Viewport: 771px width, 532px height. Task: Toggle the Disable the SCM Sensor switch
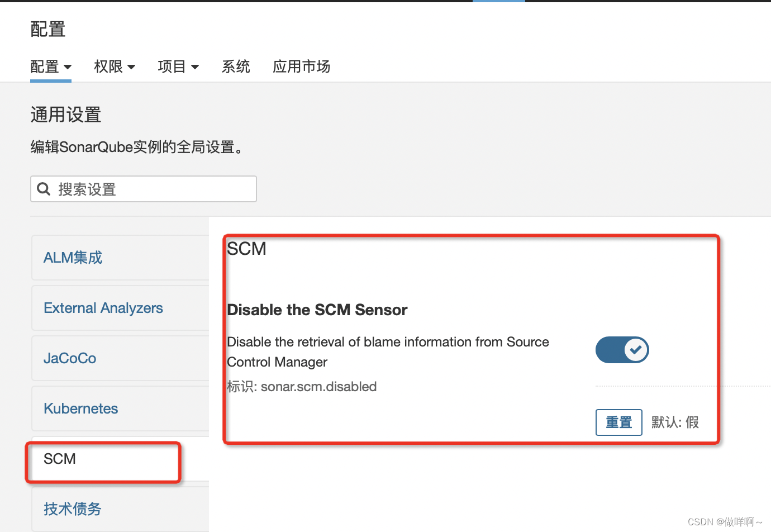[x=622, y=350]
